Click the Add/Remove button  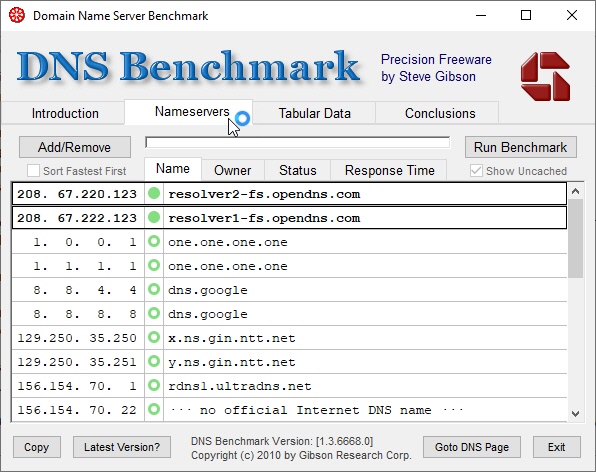pos(74,147)
